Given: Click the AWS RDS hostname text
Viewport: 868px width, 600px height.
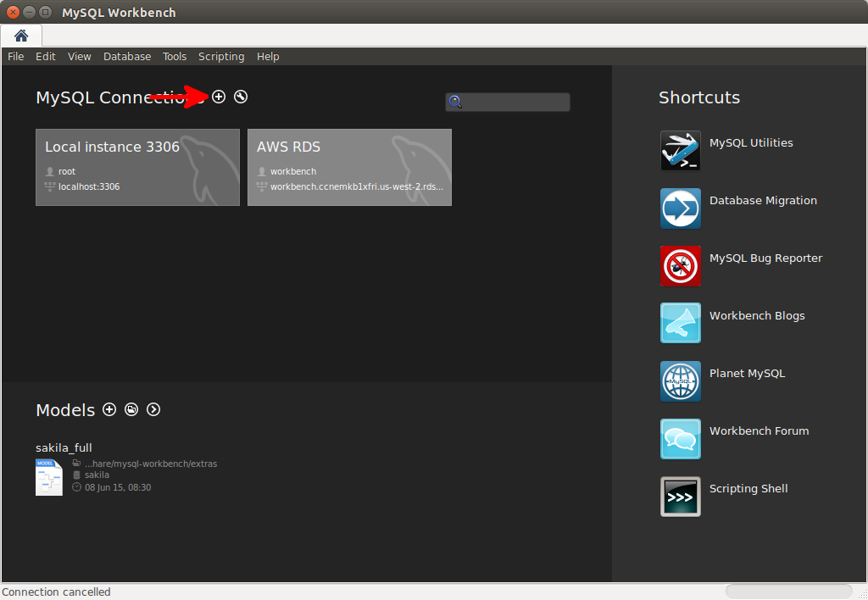Looking at the screenshot, I should 357,186.
